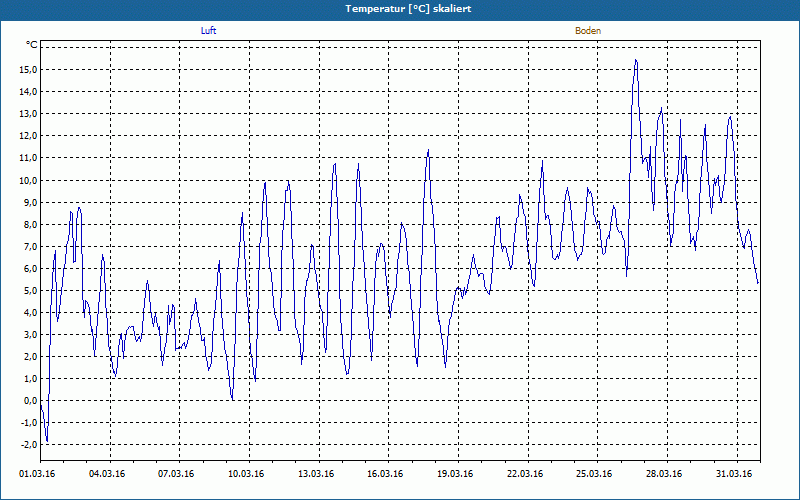The image size is (800, 500).
Task: Click the 28.03.16 date label
Action: (x=664, y=474)
